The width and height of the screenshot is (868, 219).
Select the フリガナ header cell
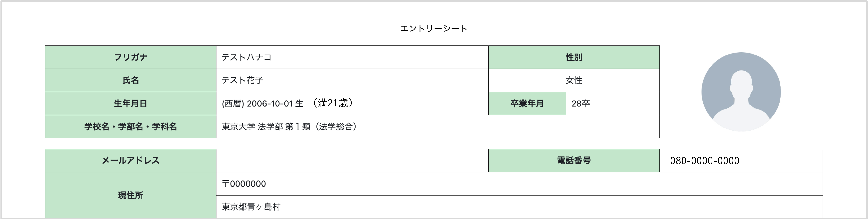coord(131,57)
